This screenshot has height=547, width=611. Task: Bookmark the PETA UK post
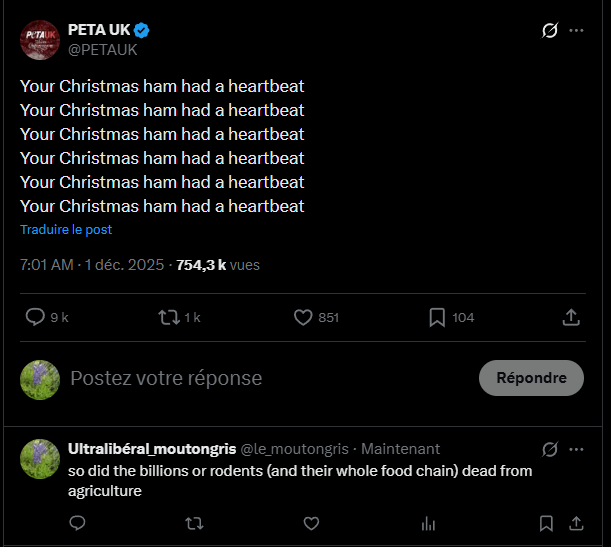[437, 317]
